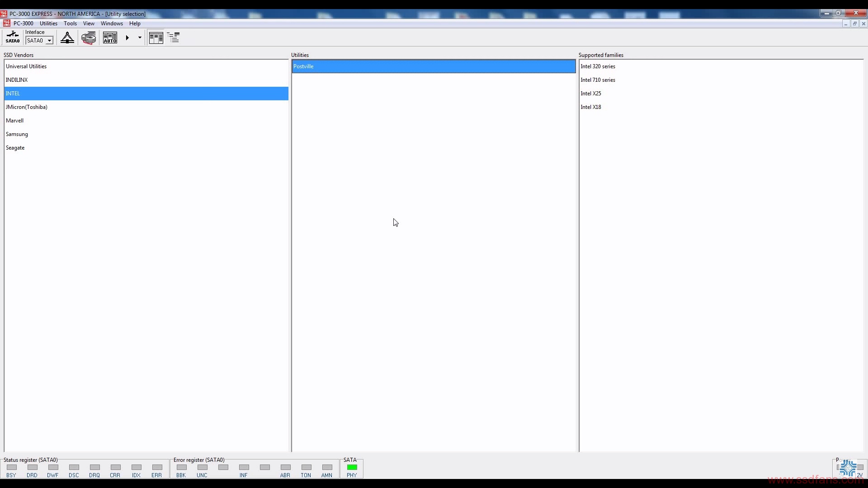Click the play arrow toolbar button
This screenshot has height=488, width=868.
point(127,38)
